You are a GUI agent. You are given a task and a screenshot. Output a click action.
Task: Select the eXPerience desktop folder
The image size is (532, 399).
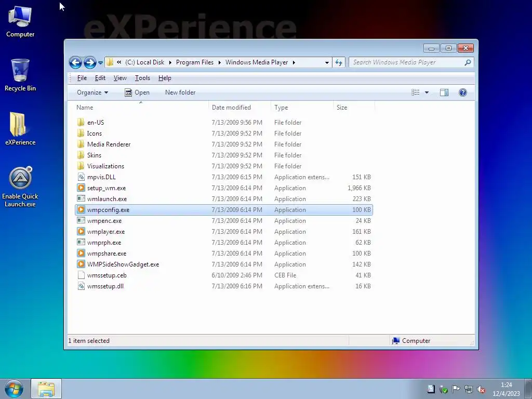point(20,129)
